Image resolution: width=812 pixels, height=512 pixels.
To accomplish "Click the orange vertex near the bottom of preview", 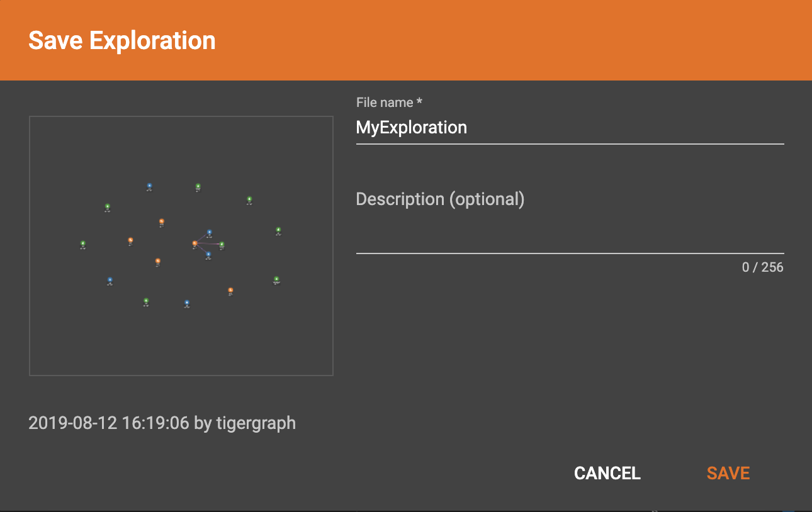I will [230, 289].
